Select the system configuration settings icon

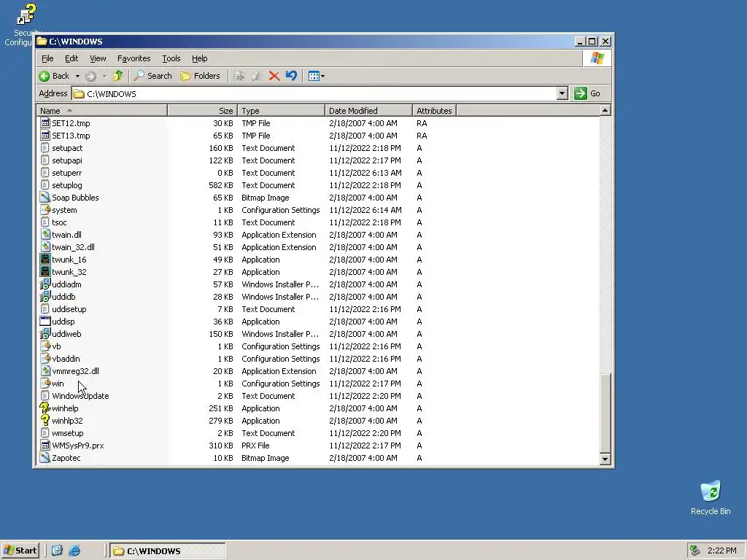pyautogui.click(x=45, y=209)
